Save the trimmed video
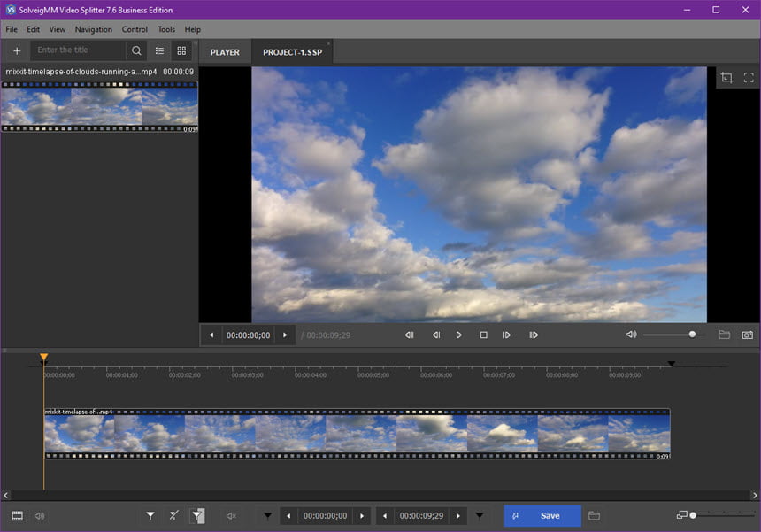This screenshot has width=761, height=532. click(x=542, y=515)
